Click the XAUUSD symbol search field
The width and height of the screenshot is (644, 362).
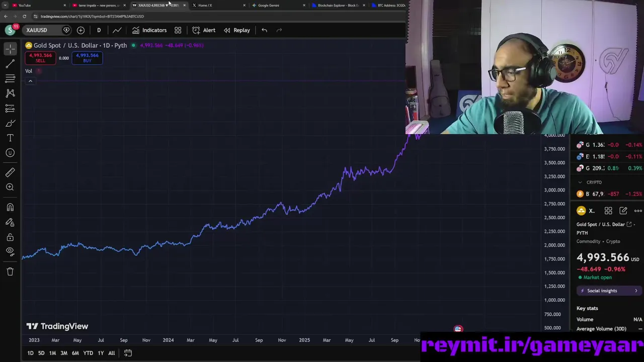tap(42, 30)
